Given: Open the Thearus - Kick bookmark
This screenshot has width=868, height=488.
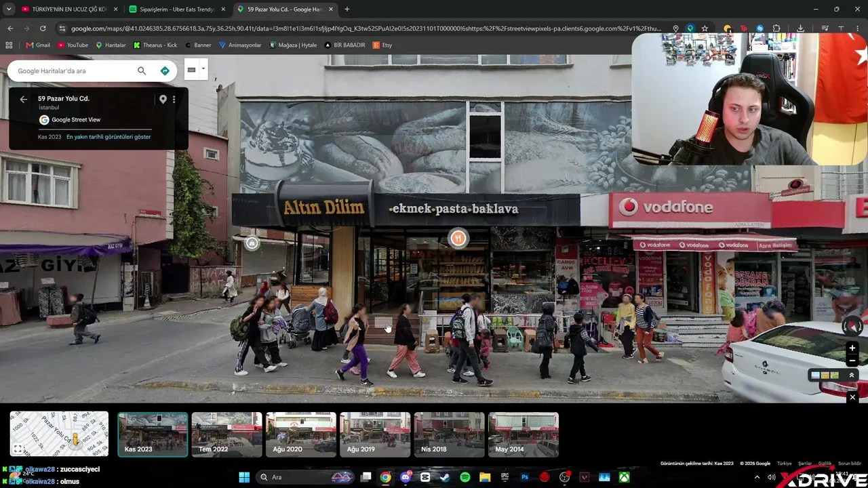Looking at the screenshot, I should coord(155,45).
